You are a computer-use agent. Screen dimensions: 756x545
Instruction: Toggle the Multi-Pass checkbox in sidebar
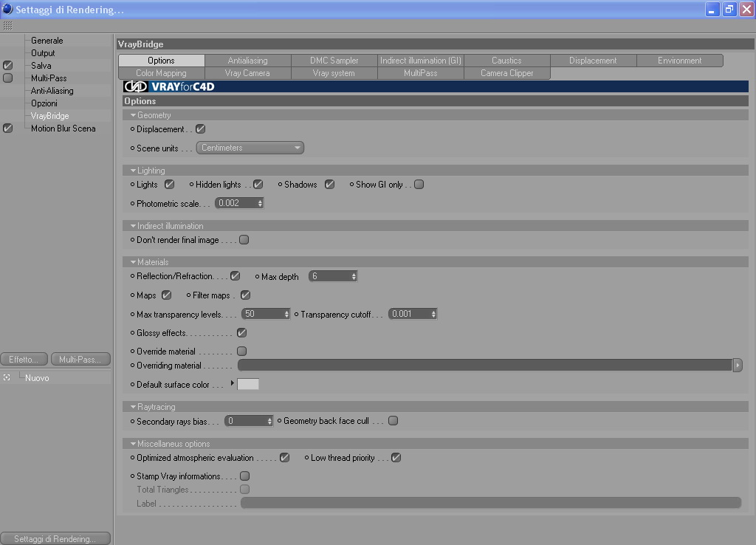[x=7, y=78]
